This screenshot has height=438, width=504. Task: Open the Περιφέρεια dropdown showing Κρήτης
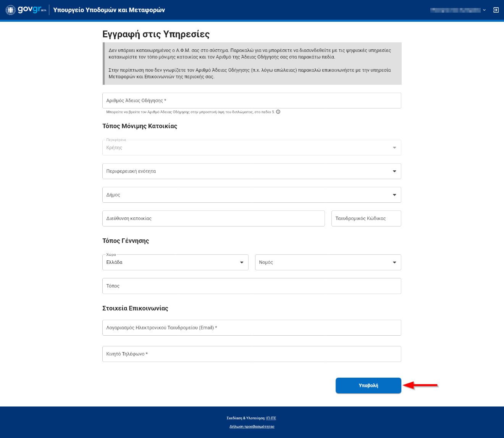tap(252, 148)
